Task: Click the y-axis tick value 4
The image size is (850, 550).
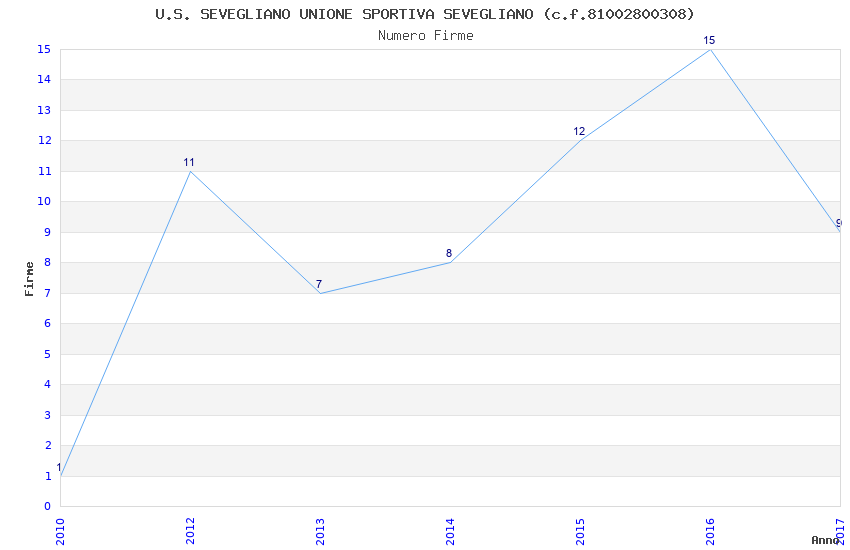Action: 48,385
